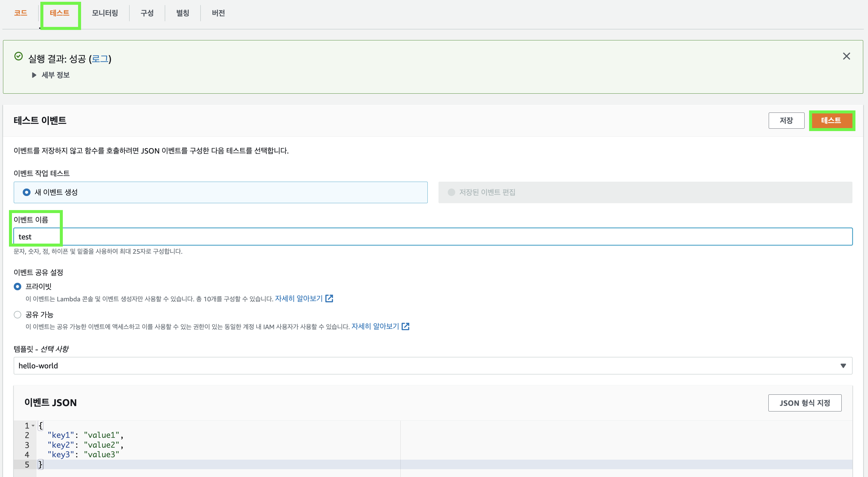Click the green success checkmark icon
Image resolution: width=868 pixels, height=477 pixels.
pyautogui.click(x=19, y=56)
